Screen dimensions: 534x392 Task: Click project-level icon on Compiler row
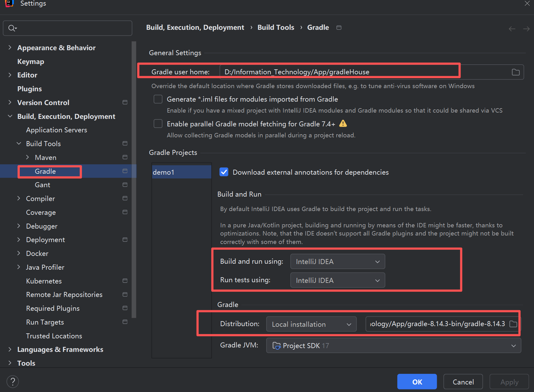pos(125,199)
